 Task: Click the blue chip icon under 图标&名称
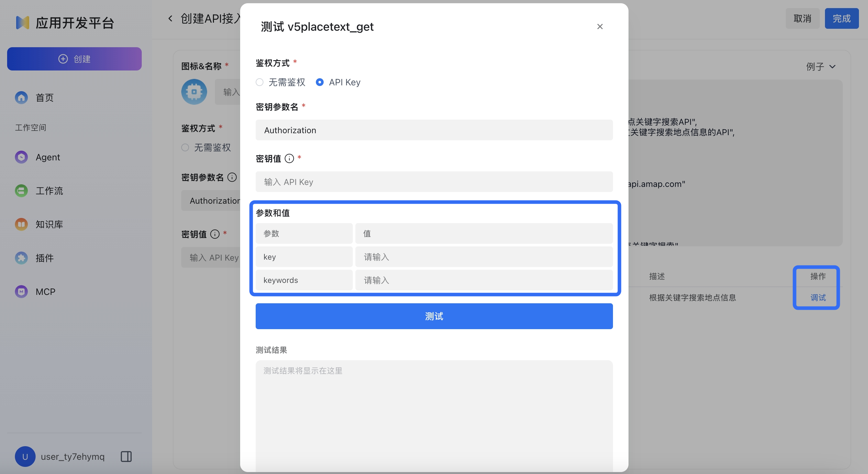[x=194, y=92]
